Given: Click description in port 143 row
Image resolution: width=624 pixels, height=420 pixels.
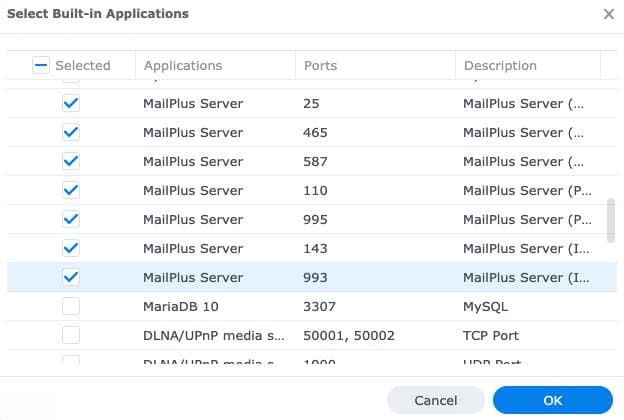Looking at the screenshot, I should (x=526, y=248).
